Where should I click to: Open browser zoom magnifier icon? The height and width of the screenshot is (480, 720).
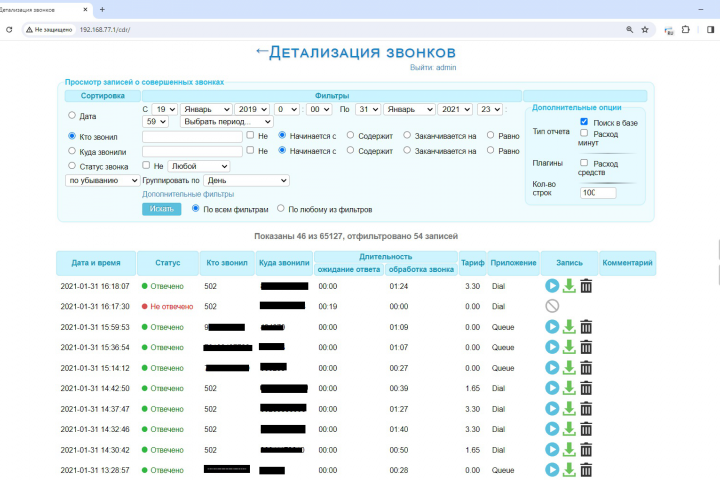pyautogui.click(x=630, y=29)
